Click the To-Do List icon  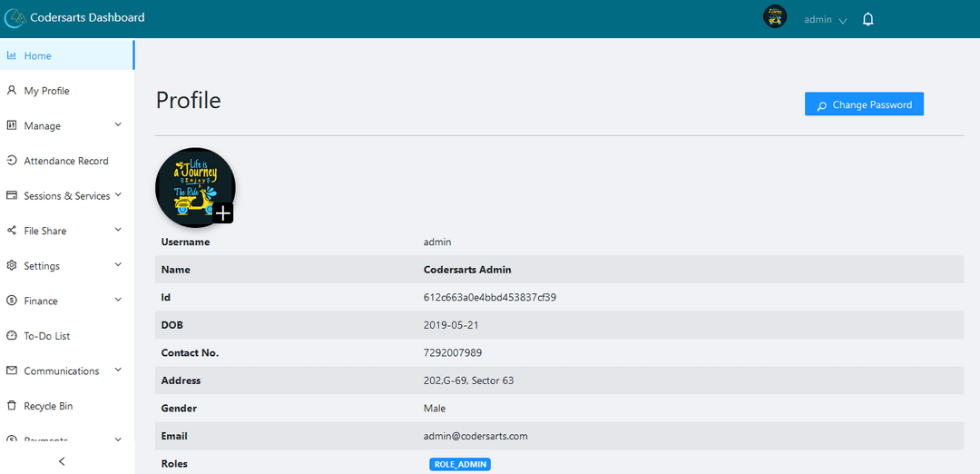[12, 336]
